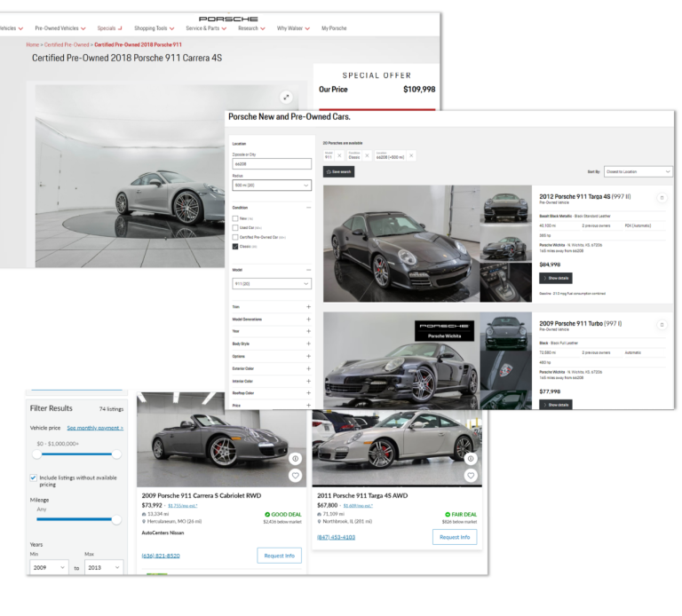Uncheck the Classic condition checkbox
682x616 pixels.
(x=235, y=247)
